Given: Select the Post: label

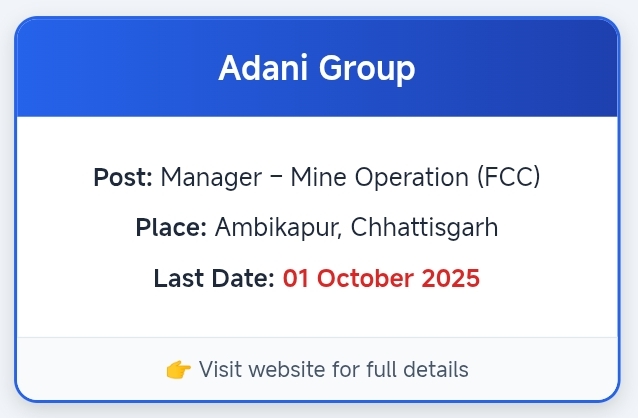Looking at the screenshot, I should 123,178.
